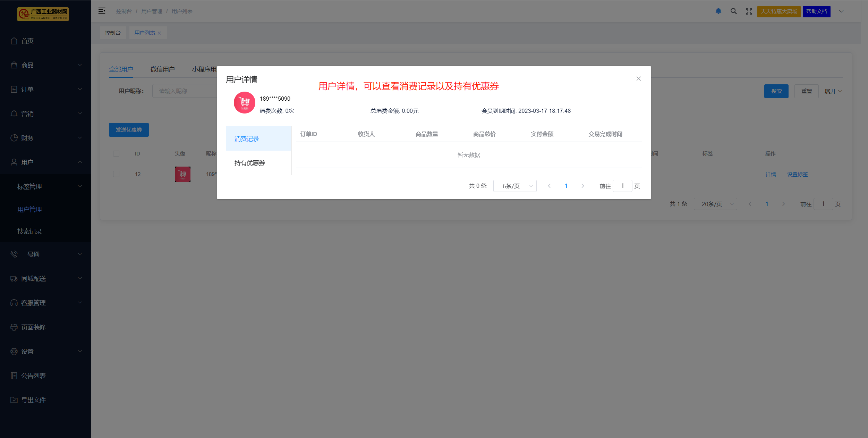Close the user detail dialog
The width and height of the screenshot is (868, 438).
click(638, 79)
